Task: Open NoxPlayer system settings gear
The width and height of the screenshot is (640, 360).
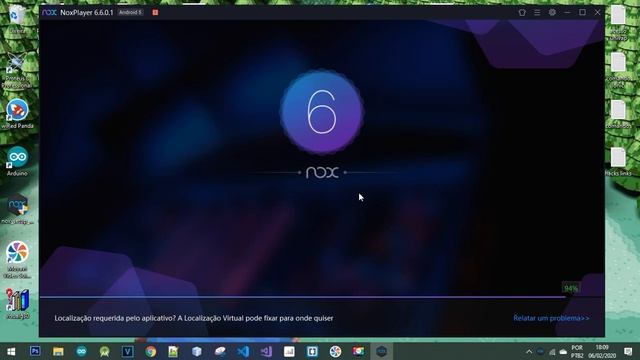Action: tap(552, 12)
